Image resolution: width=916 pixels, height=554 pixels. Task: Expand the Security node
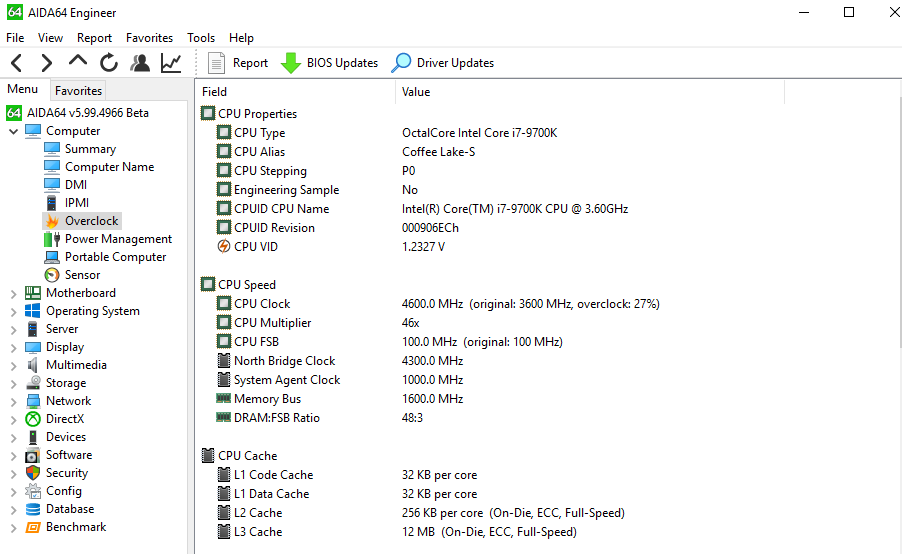tap(13, 474)
